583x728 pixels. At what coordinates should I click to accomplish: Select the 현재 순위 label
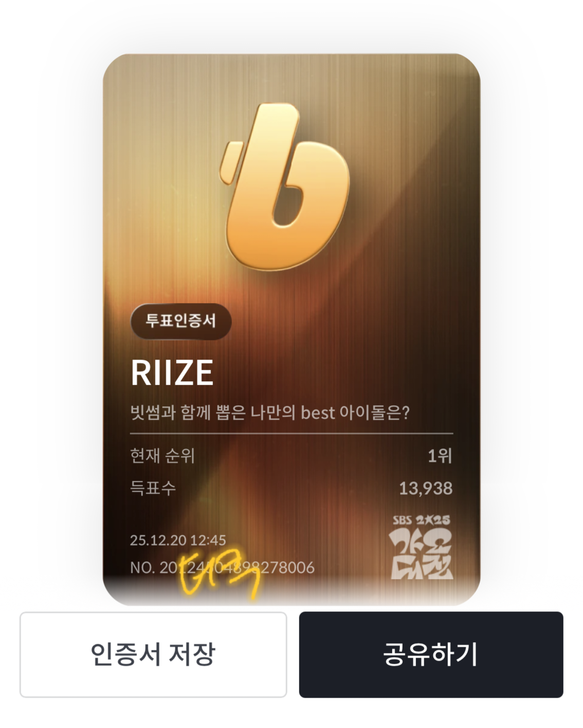[162, 456]
